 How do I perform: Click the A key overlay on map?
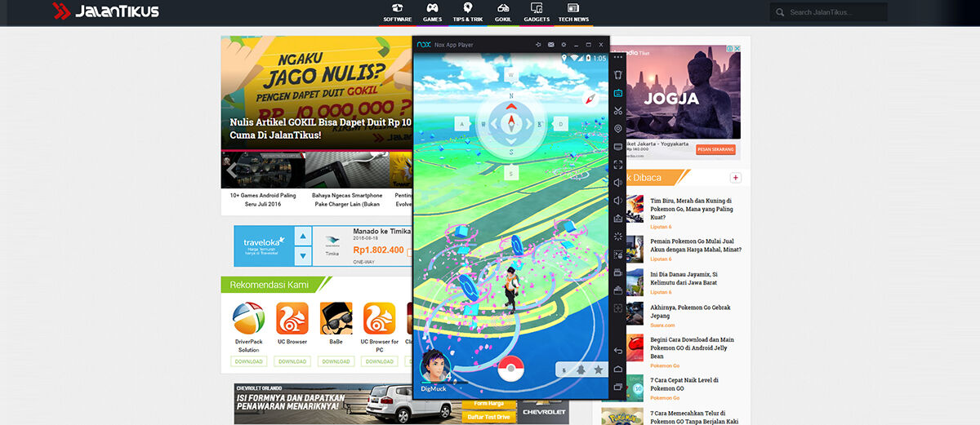pyautogui.click(x=461, y=124)
